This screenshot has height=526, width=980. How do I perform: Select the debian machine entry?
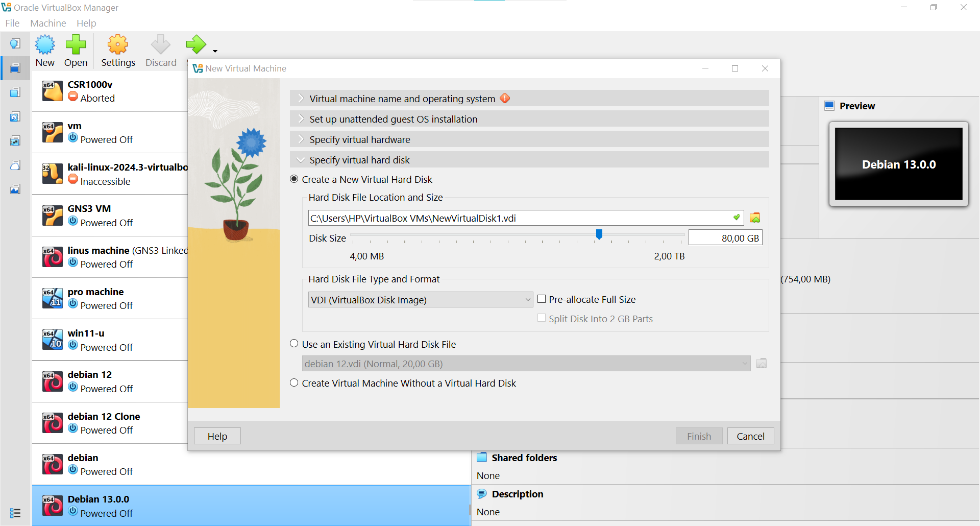coord(251,464)
